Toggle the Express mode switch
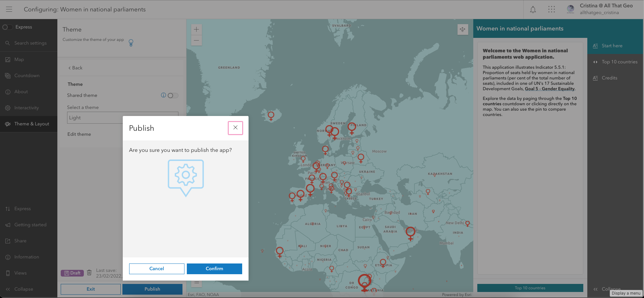 pyautogui.click(x=7, y=27)
